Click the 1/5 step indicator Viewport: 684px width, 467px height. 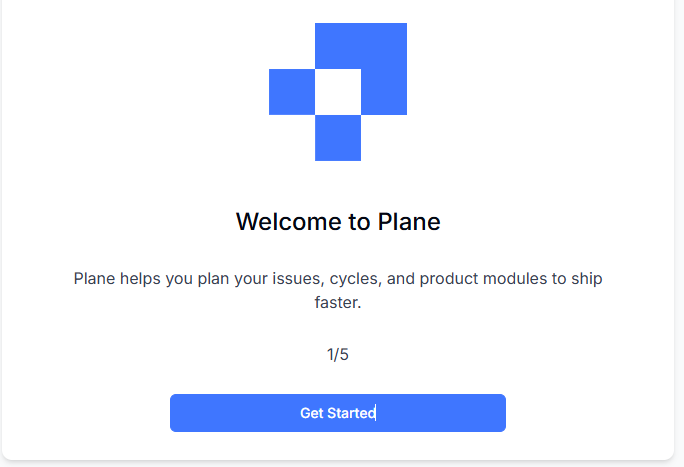pyautogui.click(x=338, y=355)
